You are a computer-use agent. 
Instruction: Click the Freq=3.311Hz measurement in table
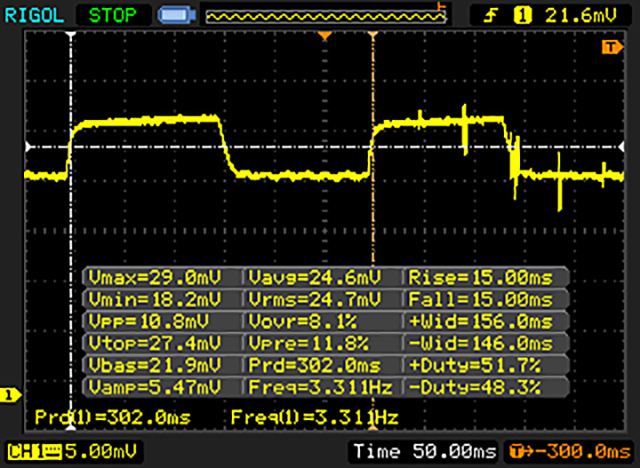point(321,387)
